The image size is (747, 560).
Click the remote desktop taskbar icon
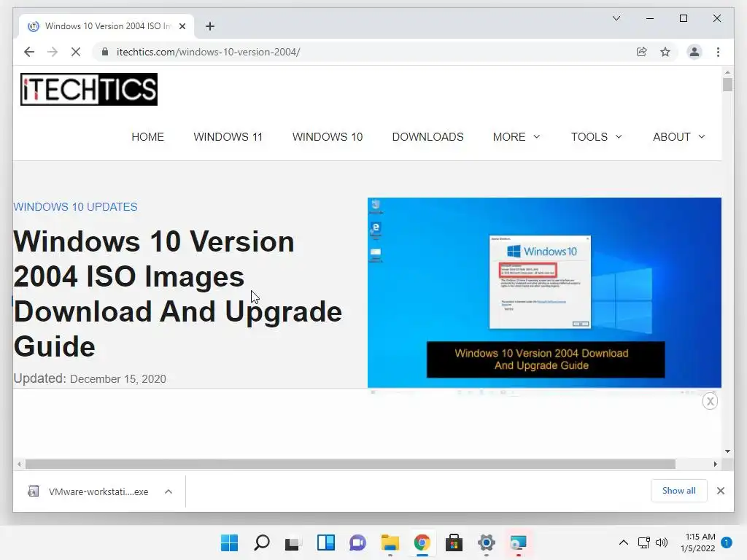(519, 542)
